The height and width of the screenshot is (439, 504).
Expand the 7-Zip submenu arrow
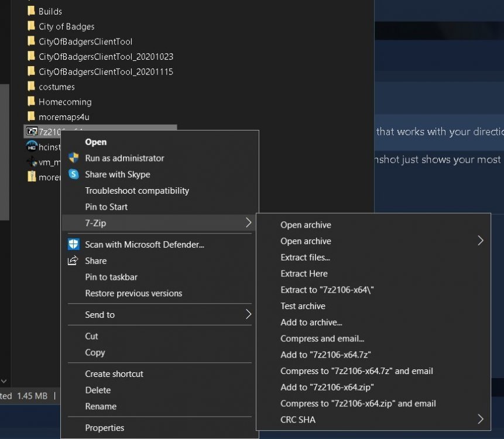click(x=248, y=223)
